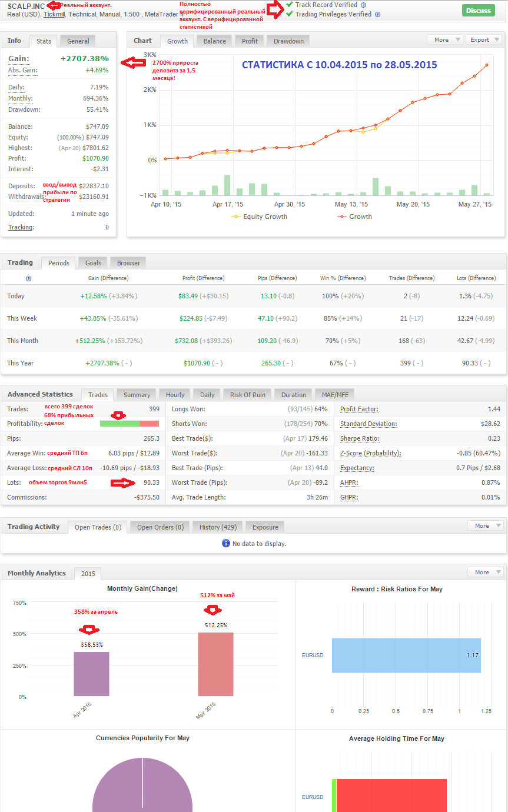Select the Drawdown chart tab
The image size is (508, 812).
pyautogui.click(x=288, y=41)
